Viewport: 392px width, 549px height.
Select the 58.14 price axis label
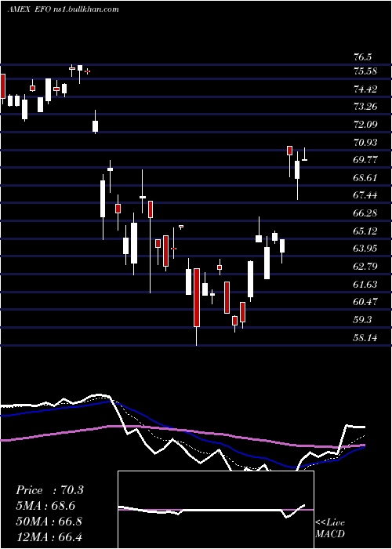pos(365,338)
